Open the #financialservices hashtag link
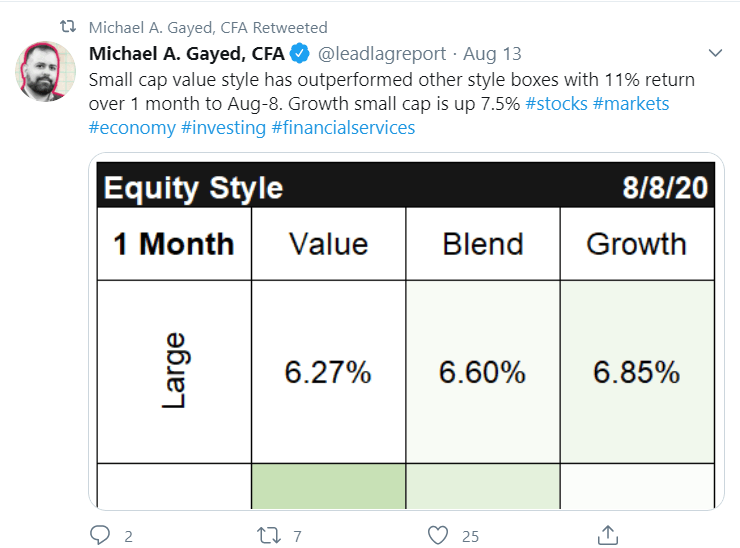Image resolution: width=740 pixels, height=548 pixels. click(x=343, y=127)
